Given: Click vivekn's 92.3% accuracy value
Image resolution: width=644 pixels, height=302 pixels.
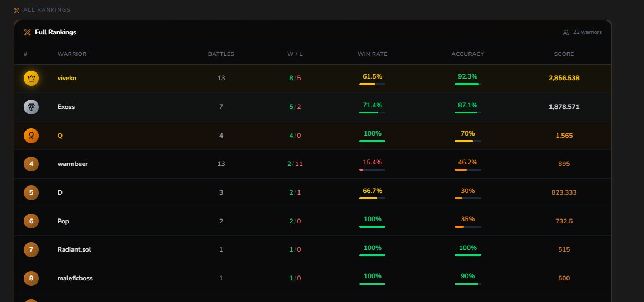Looking at the screenshot, I should point(468,77).
